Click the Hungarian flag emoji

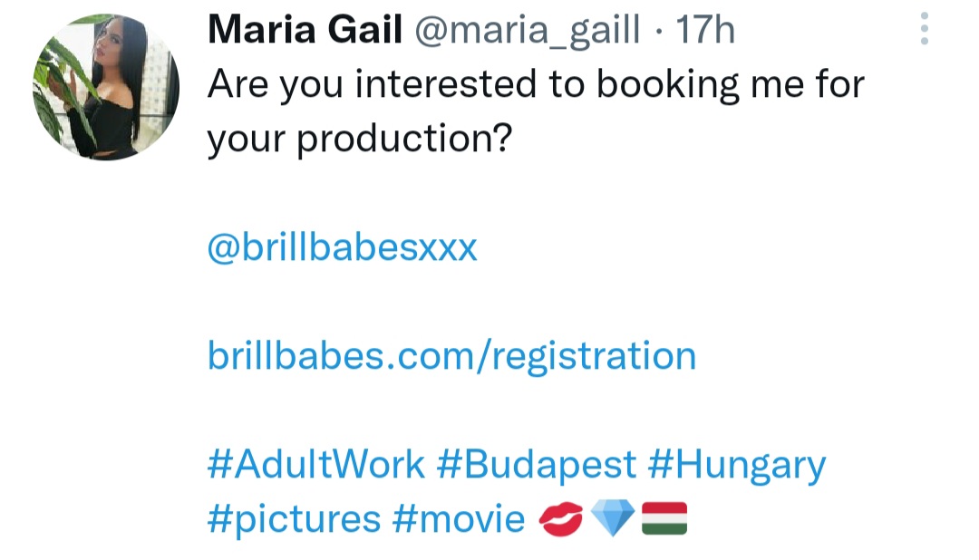coord(664,519)
